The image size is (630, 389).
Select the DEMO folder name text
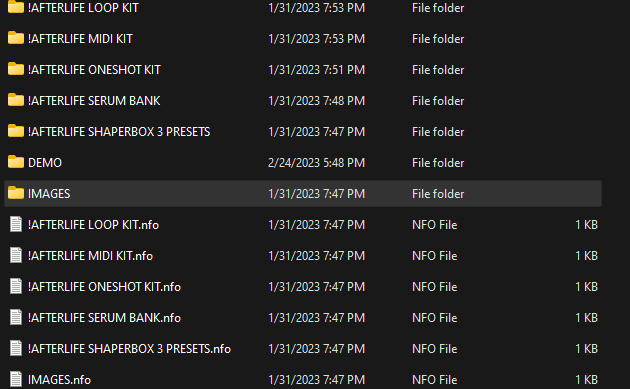coord(45,163)
